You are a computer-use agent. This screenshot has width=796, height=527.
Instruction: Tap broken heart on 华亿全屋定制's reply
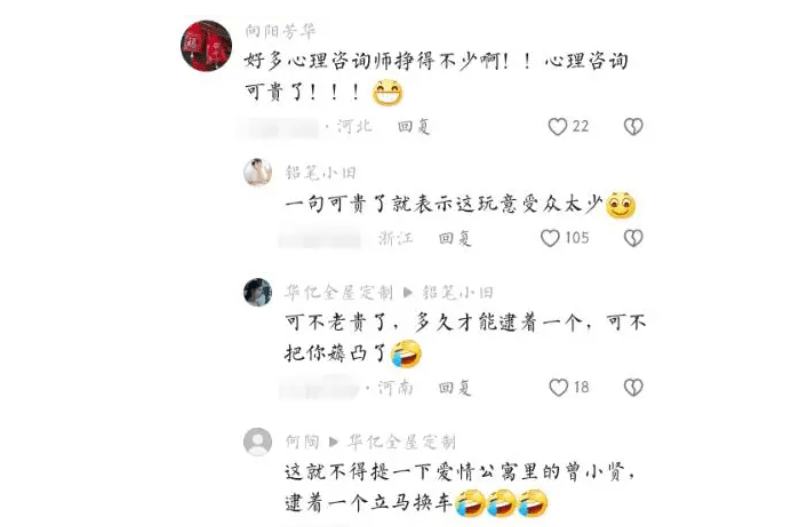tap(633, 388)
